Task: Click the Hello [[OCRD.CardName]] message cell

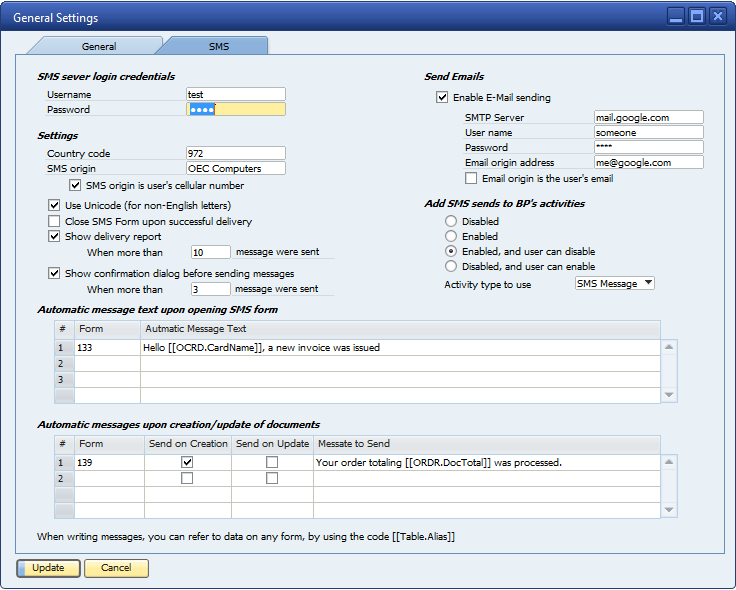Action: [x=400, y=348]
